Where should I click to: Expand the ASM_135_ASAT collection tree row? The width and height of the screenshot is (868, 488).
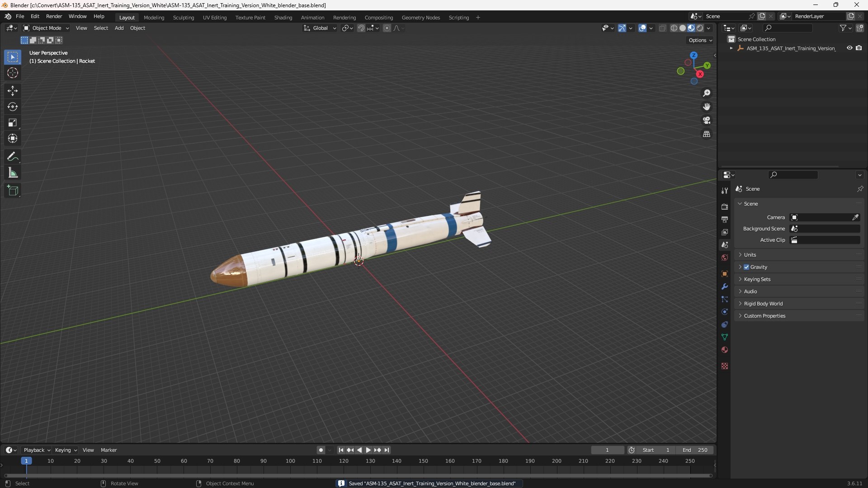(x=731, y=48)
